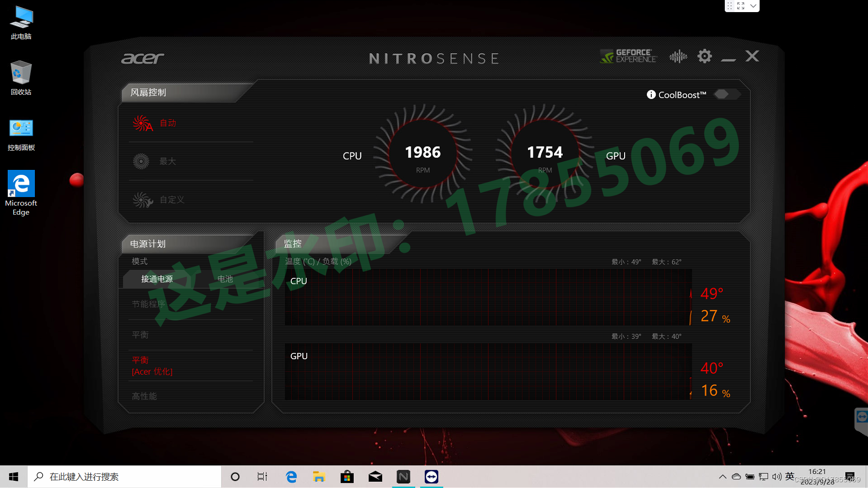Open Task View on taskbar
The image size is (868, 488).
coord(262,477)
